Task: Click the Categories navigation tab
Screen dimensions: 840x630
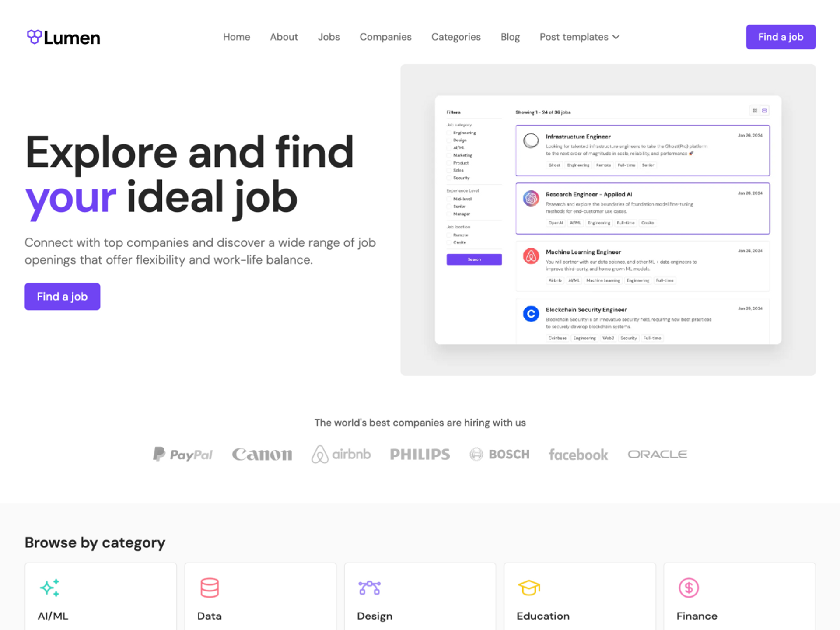Action: click(x=455, y=36)
